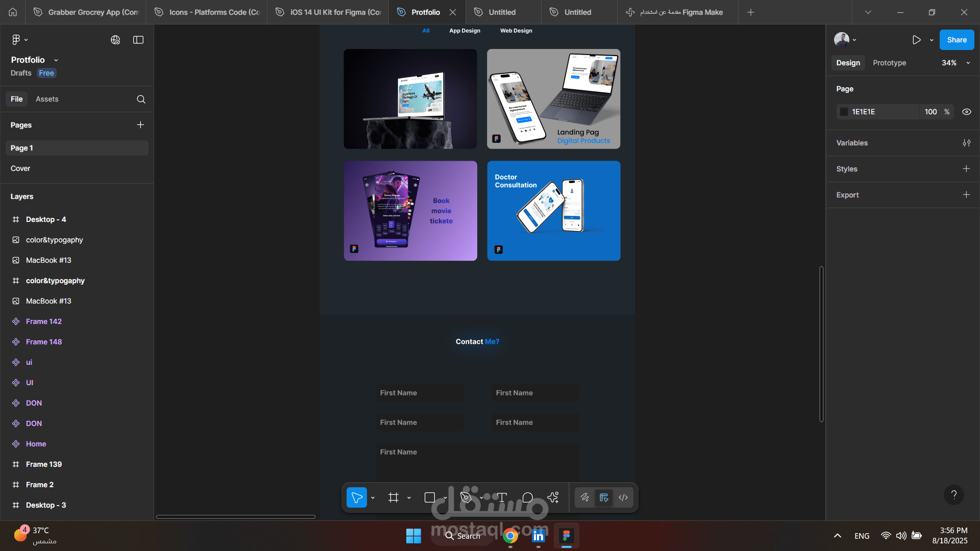
Task: Switch to Dev Mode toggle
Action: pyautogui.click(x=623, y=497)
